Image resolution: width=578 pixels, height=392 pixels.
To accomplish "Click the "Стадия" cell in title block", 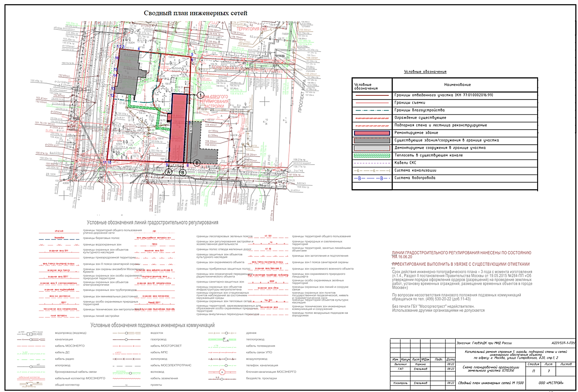I will pos(533,364).
